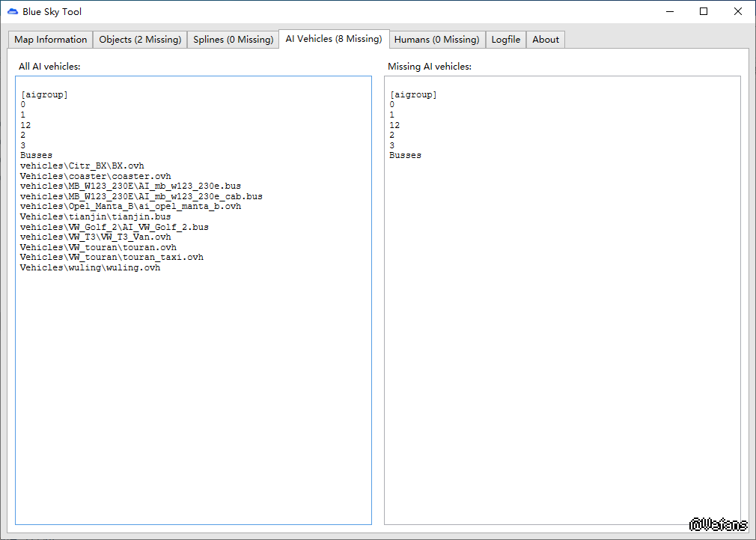Go to the Humans (0 Missing) tab
756x540 pixels.
(x=436, y=40)
